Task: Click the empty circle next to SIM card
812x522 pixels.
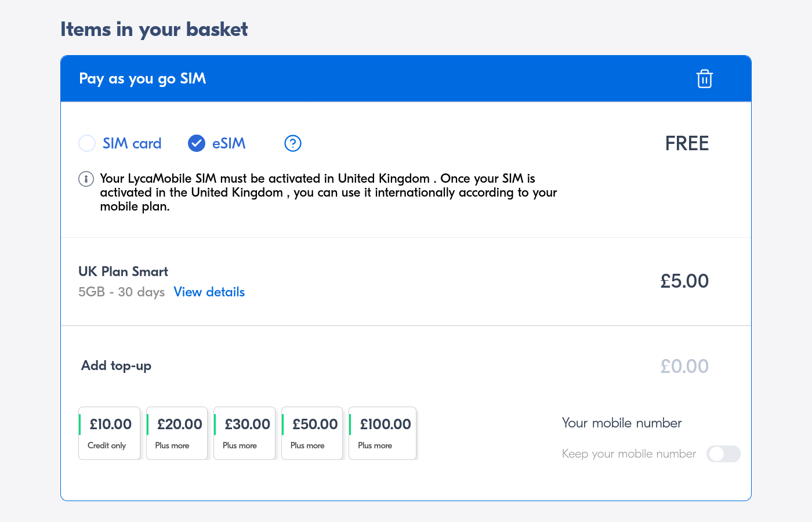Action: 86,143
